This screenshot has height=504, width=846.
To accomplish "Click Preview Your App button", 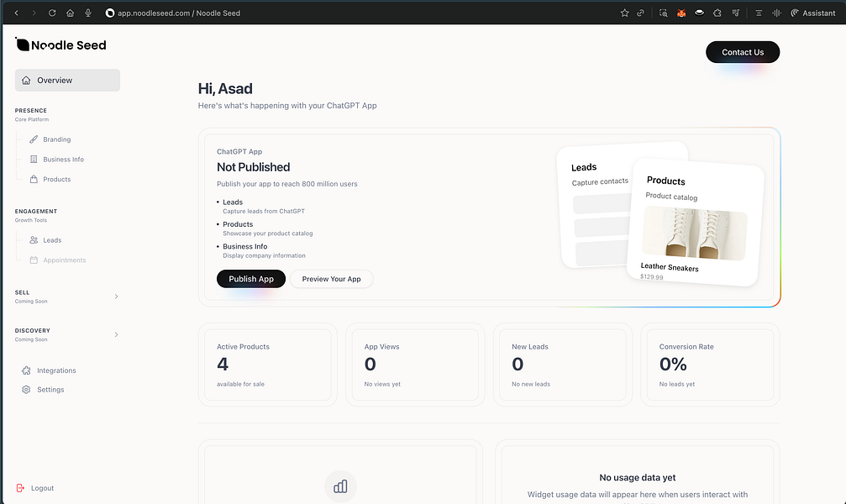I will point(331,279).
